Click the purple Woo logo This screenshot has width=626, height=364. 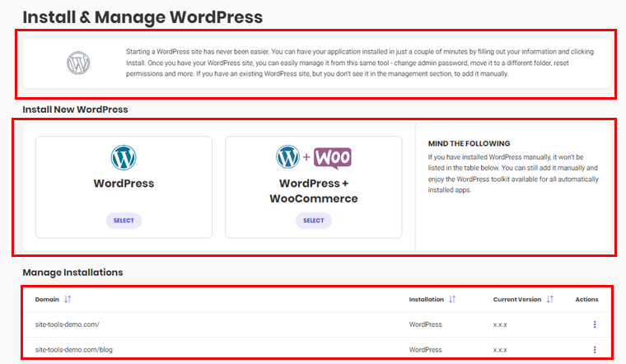point(333,158)
